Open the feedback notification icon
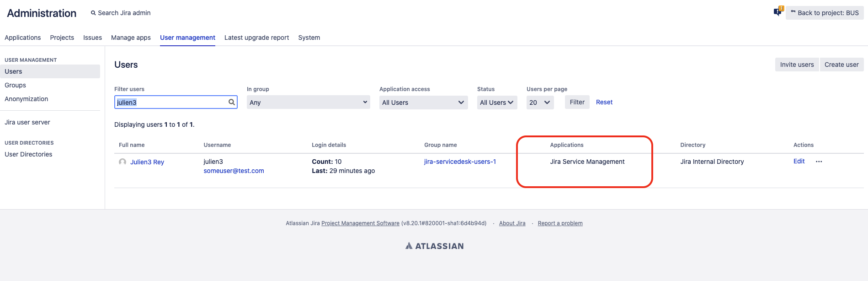868x281 pixels. 778,11
